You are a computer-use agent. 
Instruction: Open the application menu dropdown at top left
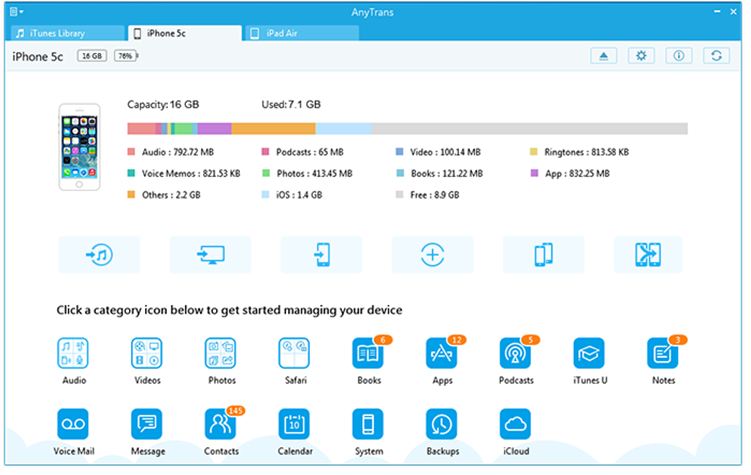[17, 11]
